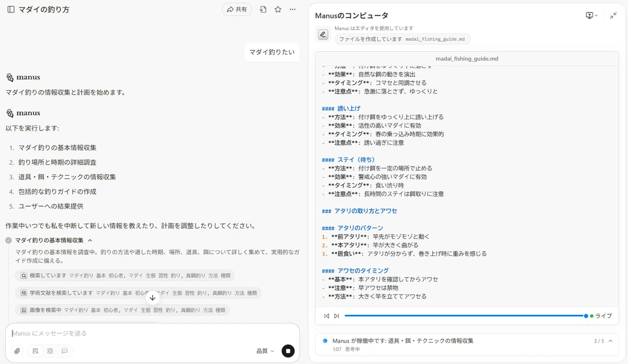Click the completed checkmark for マダイ釣りの基本情報収集
Viewport: 628px width, 364px height.
[8, 240]
